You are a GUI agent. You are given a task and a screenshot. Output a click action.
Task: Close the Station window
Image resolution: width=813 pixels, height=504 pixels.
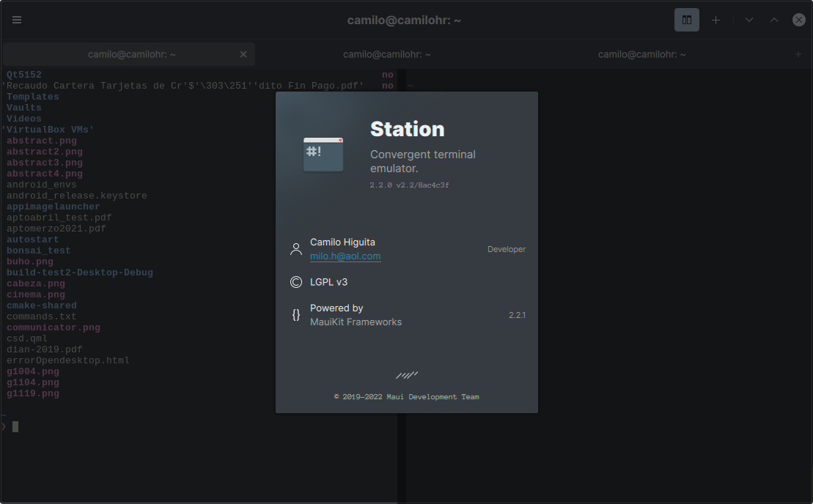(798, 20)
